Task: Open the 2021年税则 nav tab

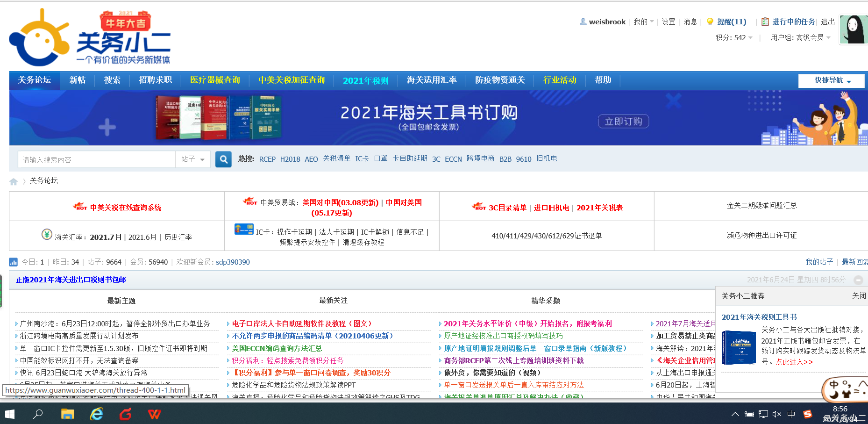Action: (365, 80)
